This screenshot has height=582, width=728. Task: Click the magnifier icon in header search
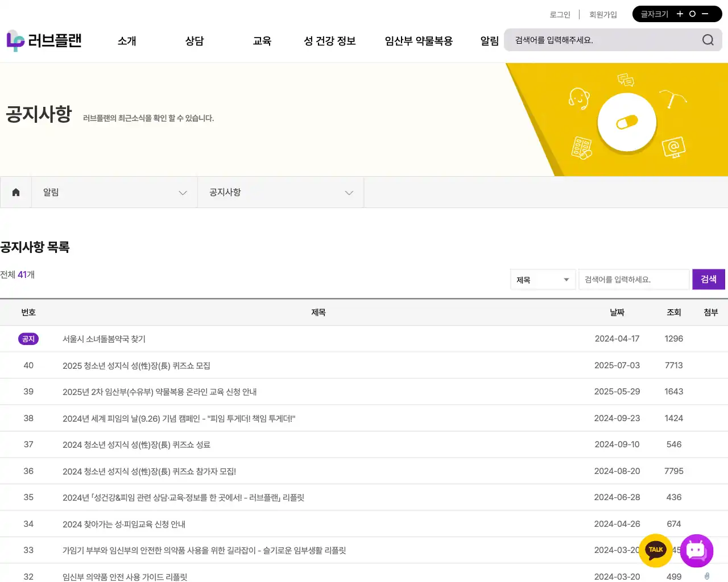(708, 40)
